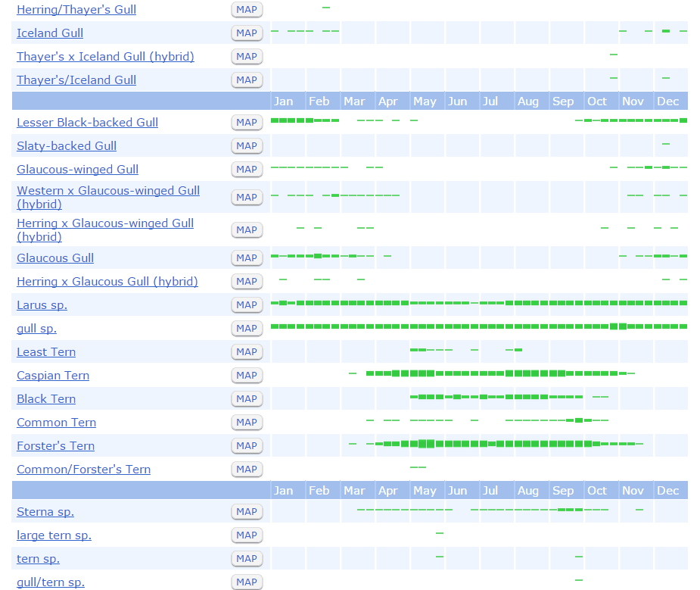700x590 pixels.
Task: Open map for large tern sp.
Action: [247, 535]
